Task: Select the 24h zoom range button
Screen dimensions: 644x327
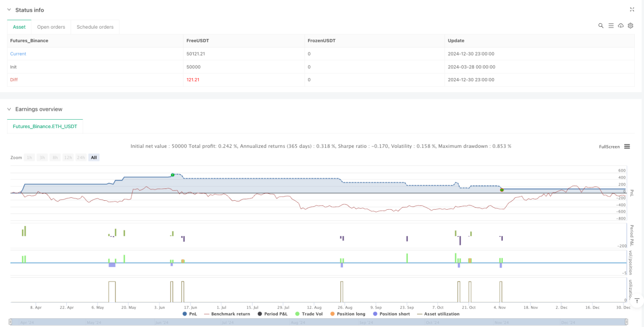Action: tap(81, 157)
